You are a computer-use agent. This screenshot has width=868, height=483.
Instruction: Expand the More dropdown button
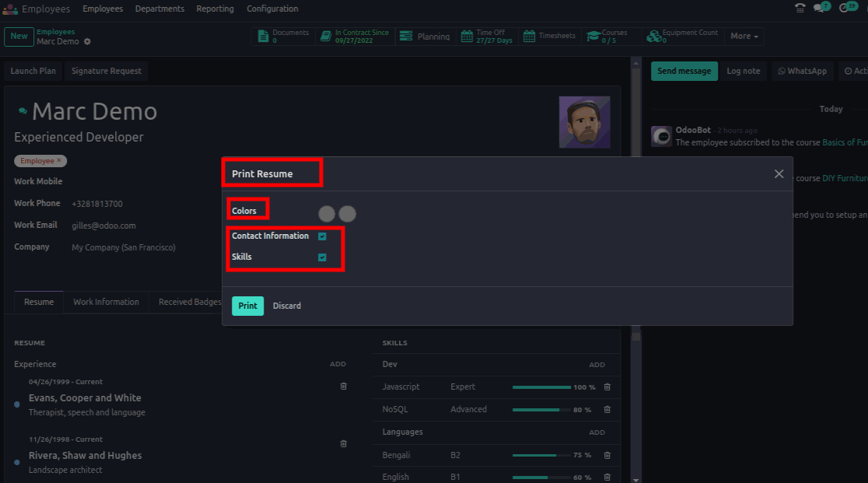[744, 37]
